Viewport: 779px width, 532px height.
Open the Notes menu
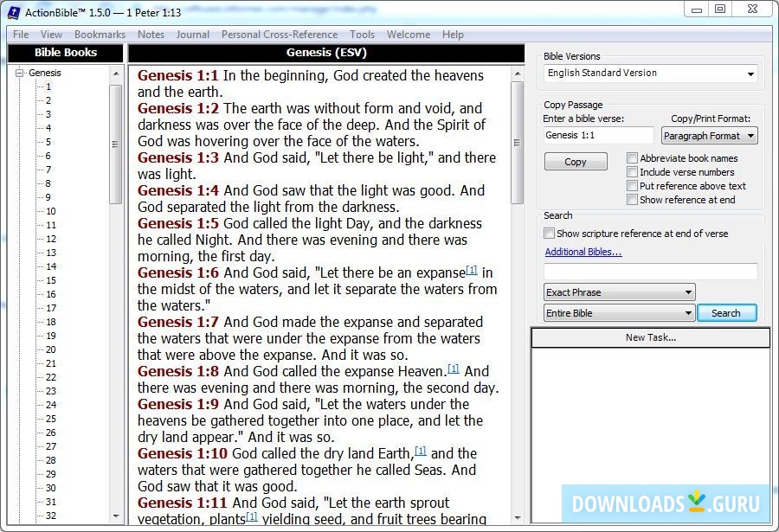pos(151,35)
